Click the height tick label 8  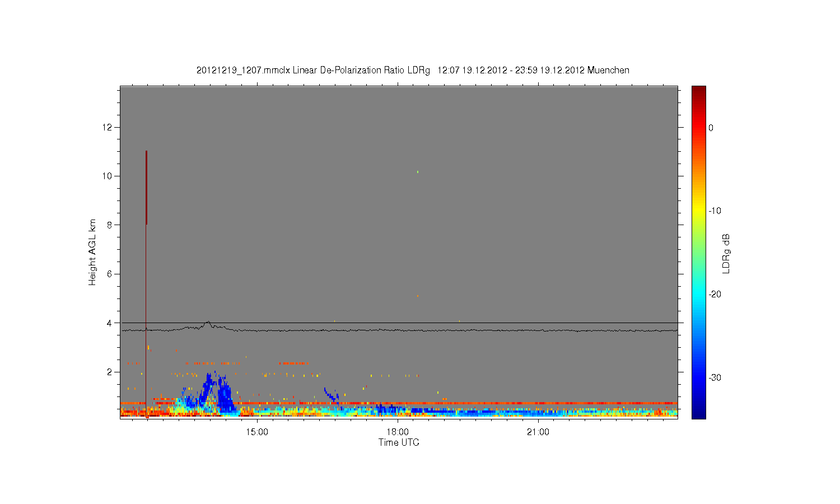point(110,225)
